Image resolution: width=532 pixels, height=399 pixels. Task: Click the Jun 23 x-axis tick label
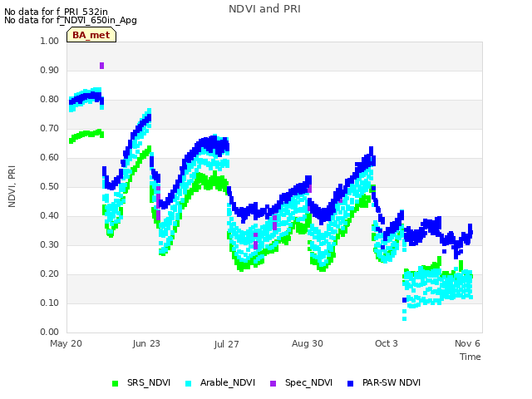pyautogui.click(x=146, y=343)
